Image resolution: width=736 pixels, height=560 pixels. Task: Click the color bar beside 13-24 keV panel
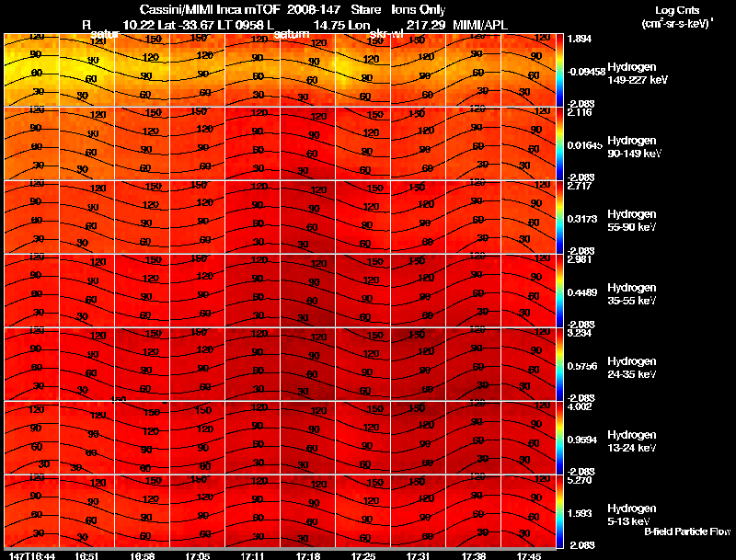pyautogui.click(x=559, y=438)
